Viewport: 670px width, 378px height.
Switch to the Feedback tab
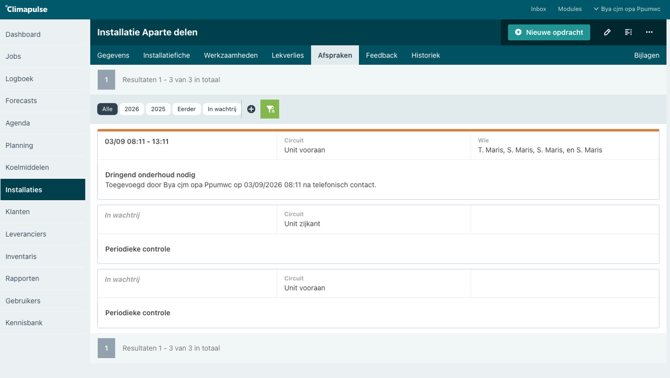click(382, 56)
